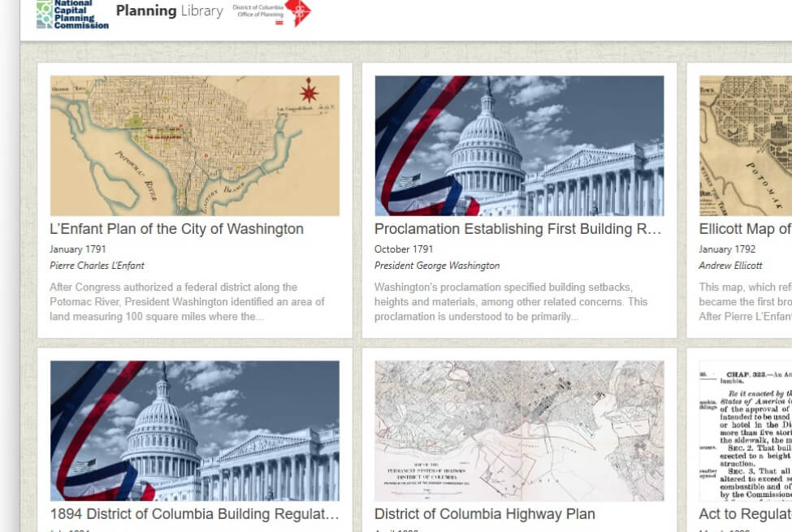The image size is (792, 532).
Task: Click the Planning Library header title
Action: pyautogui.click(x=169, y=11)
